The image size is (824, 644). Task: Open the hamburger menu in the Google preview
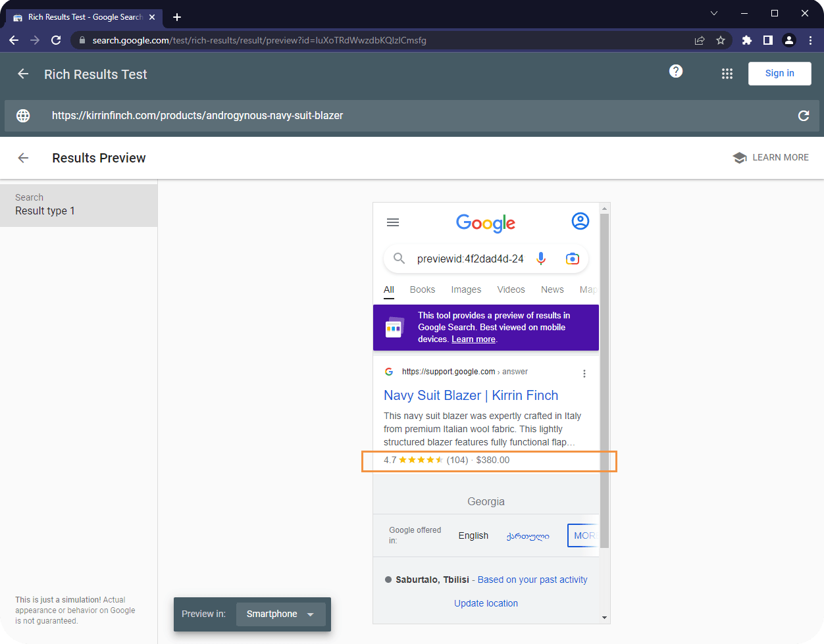(x=393, y=222)
